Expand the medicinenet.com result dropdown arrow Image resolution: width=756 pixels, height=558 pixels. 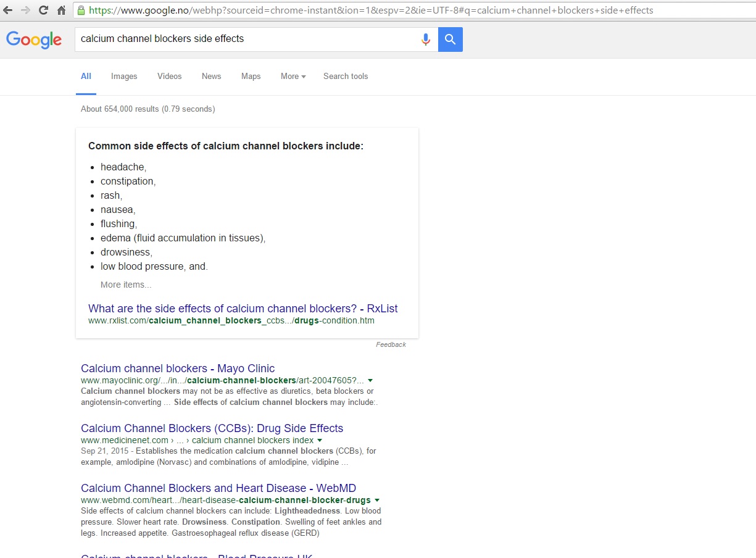point(320,441)
